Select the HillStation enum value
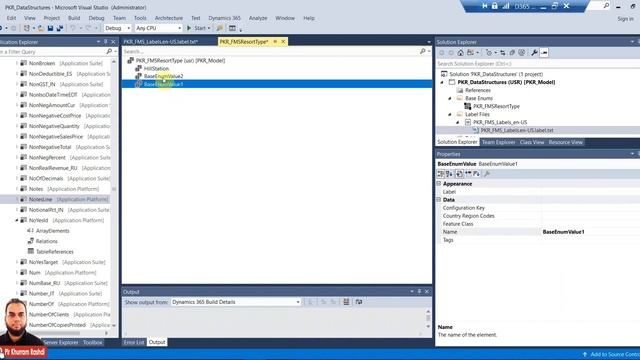 tap(156, 69)
